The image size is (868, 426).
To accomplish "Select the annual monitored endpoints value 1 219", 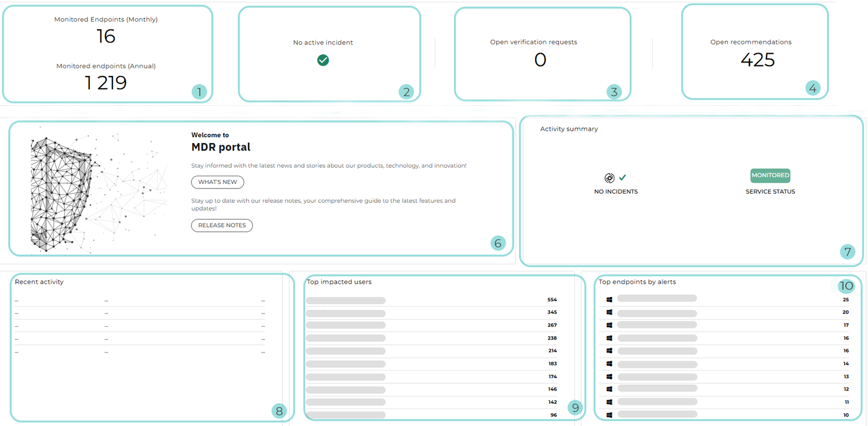I will point(106,83).
